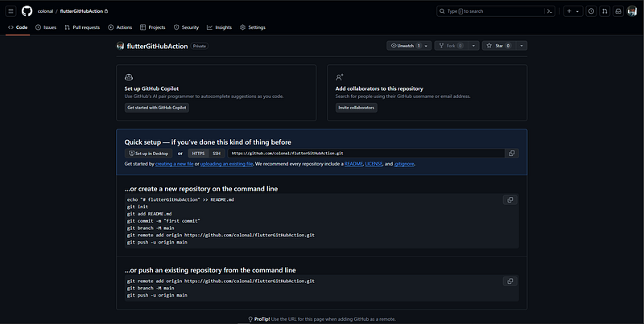Click the flutterGitHubAction repository title
Screen dimensions: 644x324
pos(157,46)
